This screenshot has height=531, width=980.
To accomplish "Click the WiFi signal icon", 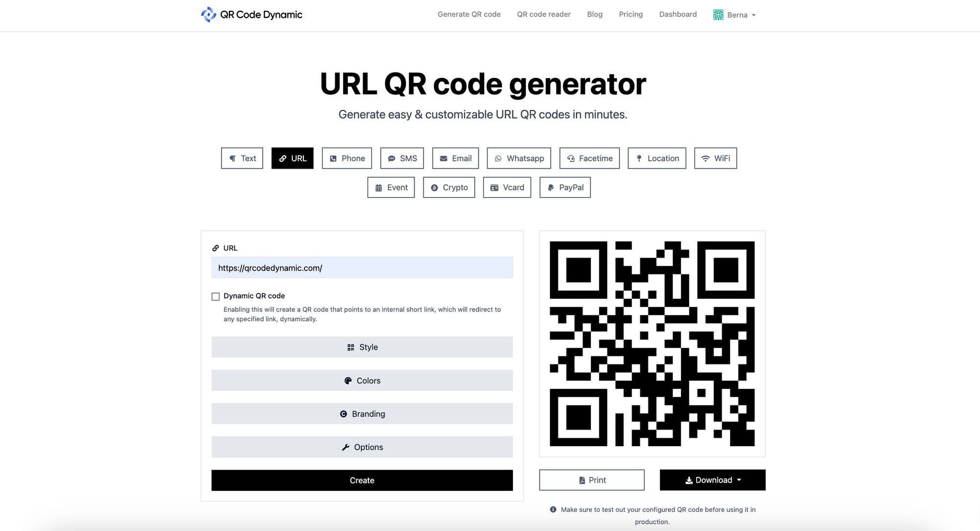I will pyautogui.click(x=706, y=158).
